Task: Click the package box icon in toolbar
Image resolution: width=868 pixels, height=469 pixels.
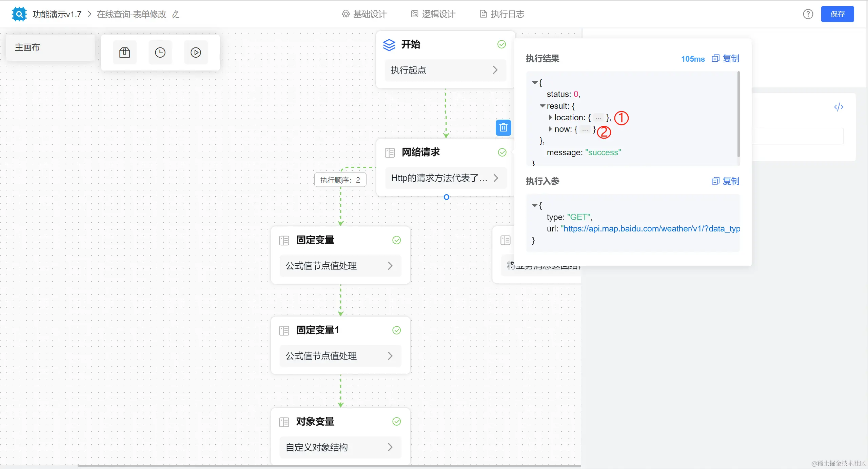Action: 124,53
